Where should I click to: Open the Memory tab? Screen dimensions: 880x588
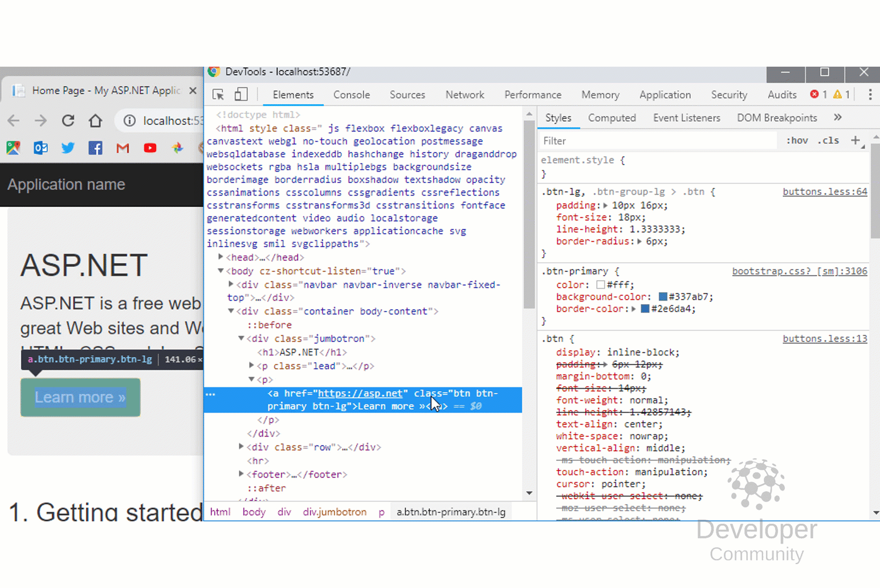click(x=600, y=95)
